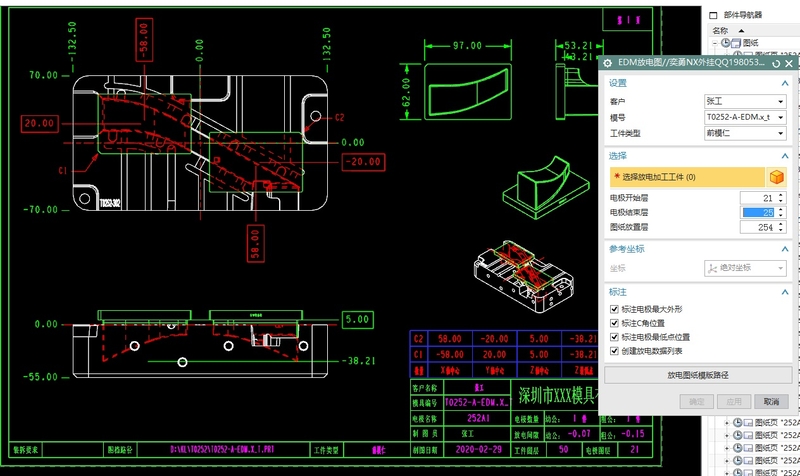800x476 pixels.
Task: Click the 图纸放置层 value field showing 254
Action: (x=758, y=227)
